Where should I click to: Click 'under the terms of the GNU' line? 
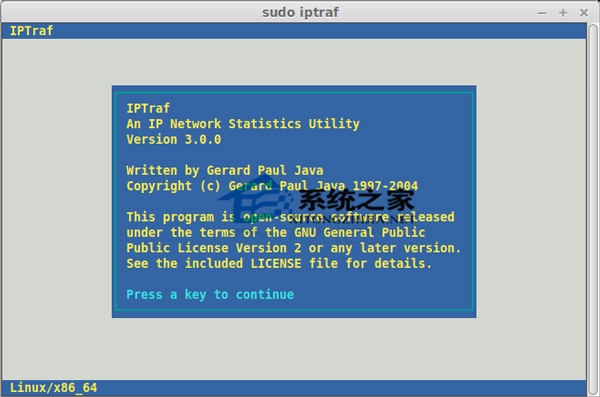coord(276,232)
